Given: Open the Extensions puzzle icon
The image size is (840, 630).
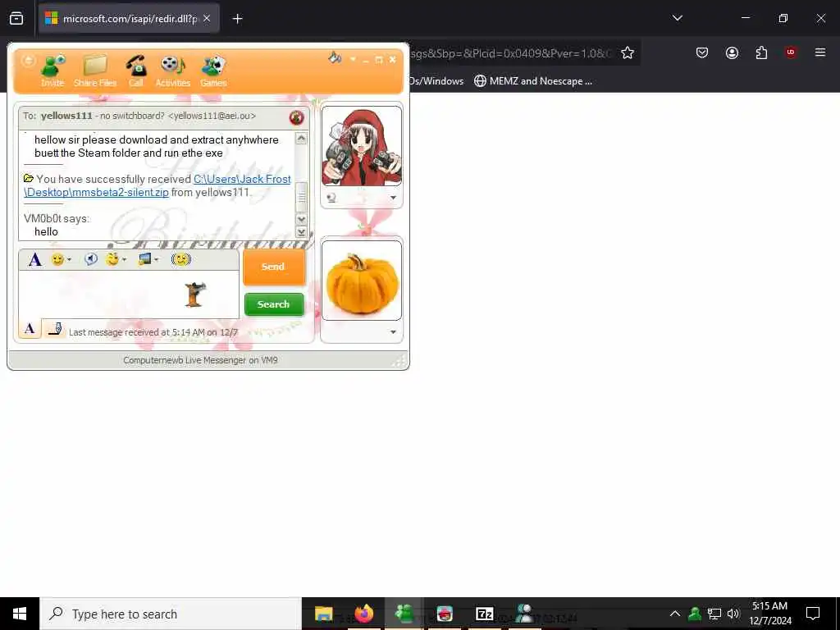Looking at the screenshot, I should coord(761,52).
